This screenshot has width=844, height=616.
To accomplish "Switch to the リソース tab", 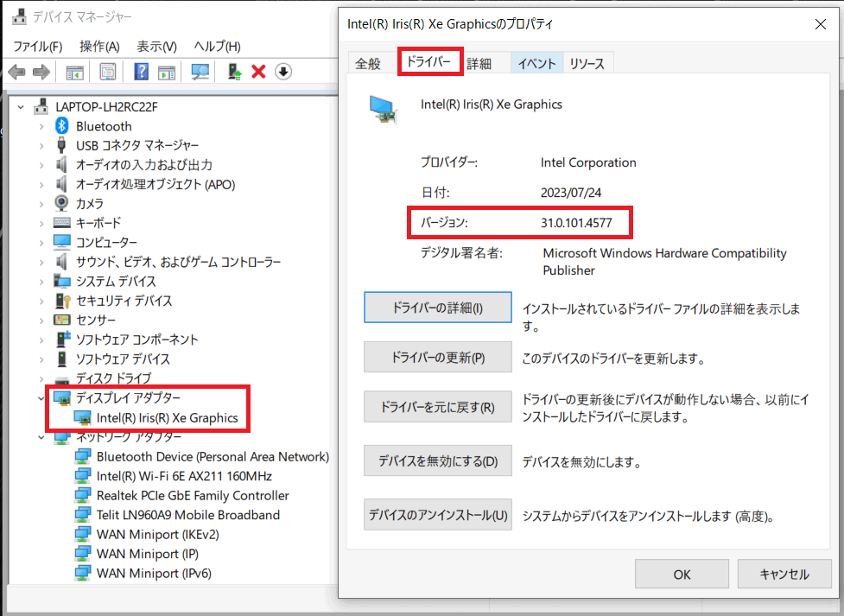I will click(587, 64).
